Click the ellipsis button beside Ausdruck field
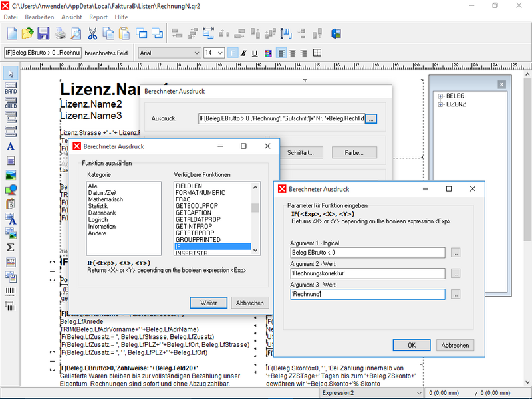This screenshot has height=399, width=532. (372, 119)
